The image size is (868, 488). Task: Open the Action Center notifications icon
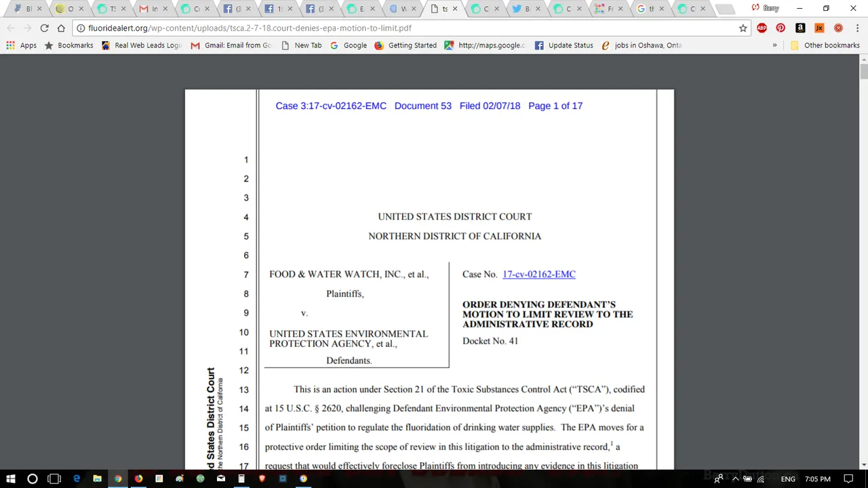pyautogui.click(x=848, y=479)
